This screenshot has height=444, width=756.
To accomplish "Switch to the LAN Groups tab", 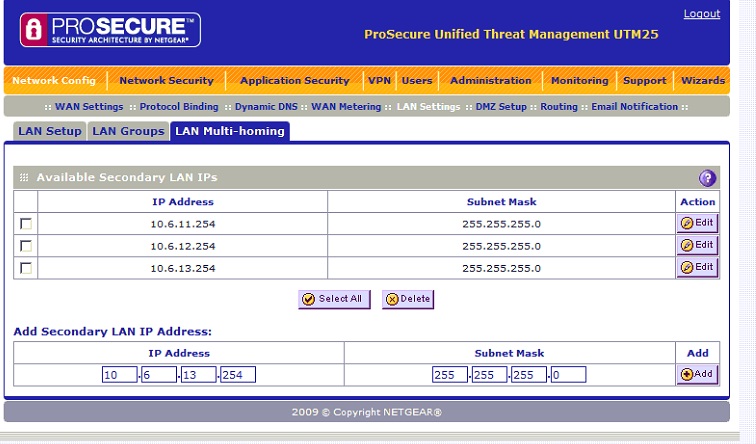I will [x=128, y=131].
